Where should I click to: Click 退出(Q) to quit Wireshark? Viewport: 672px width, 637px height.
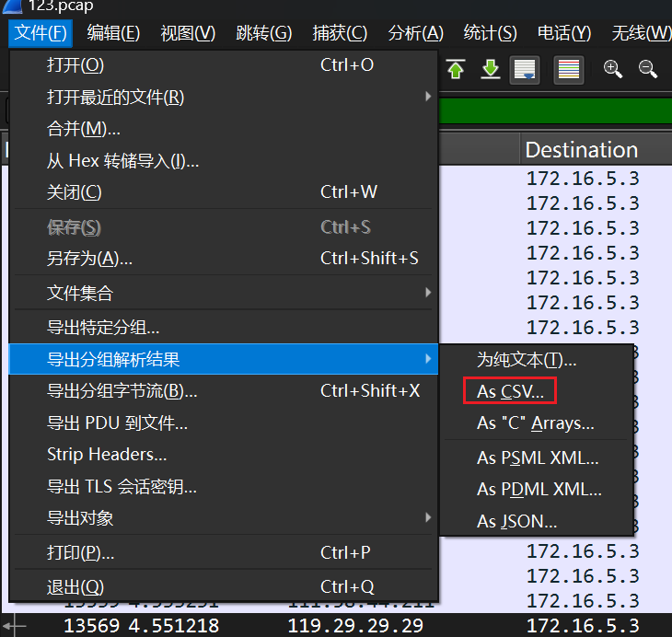pos(75,587)
